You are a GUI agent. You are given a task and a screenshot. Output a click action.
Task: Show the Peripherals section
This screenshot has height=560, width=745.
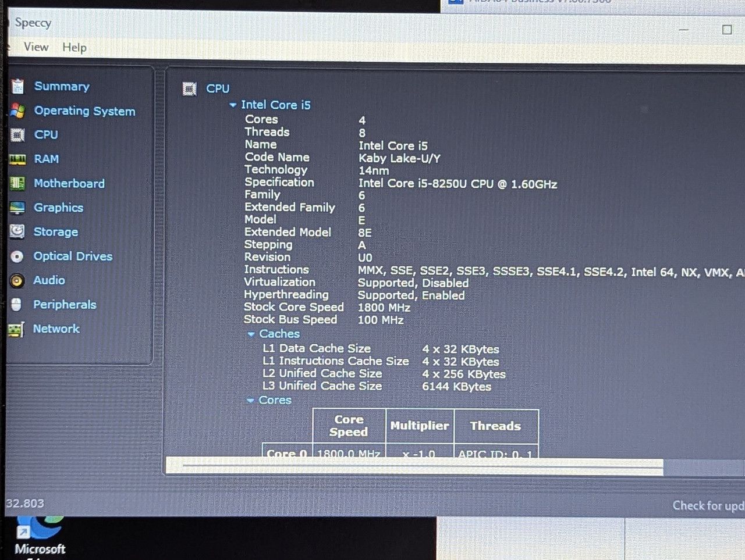[x=65, y=305]
